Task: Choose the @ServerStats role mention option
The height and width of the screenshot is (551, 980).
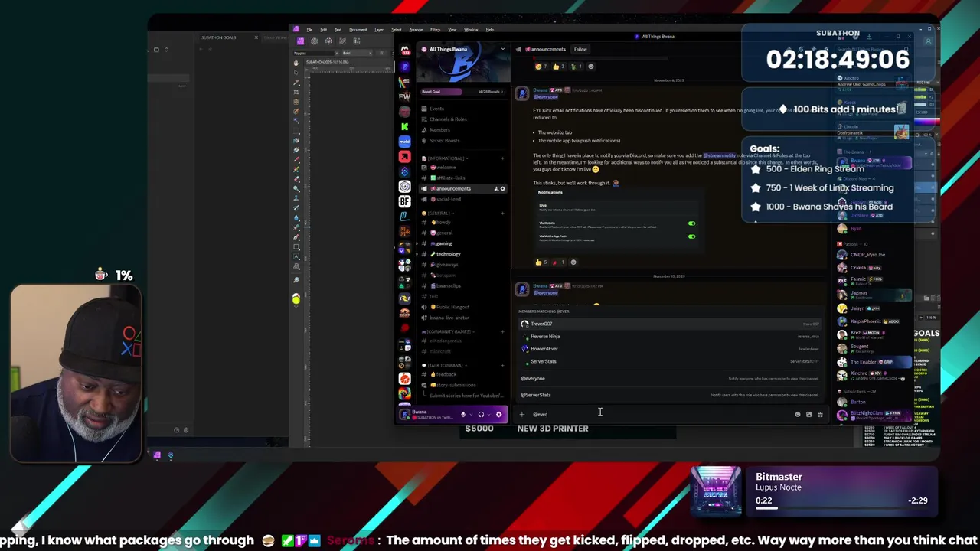Action: point(669,395)
